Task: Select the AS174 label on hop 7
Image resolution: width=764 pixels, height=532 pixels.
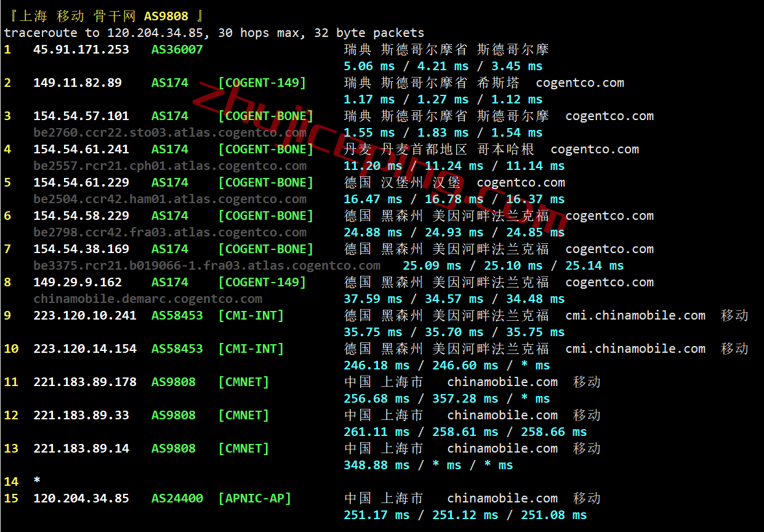Action: point(170,249)
